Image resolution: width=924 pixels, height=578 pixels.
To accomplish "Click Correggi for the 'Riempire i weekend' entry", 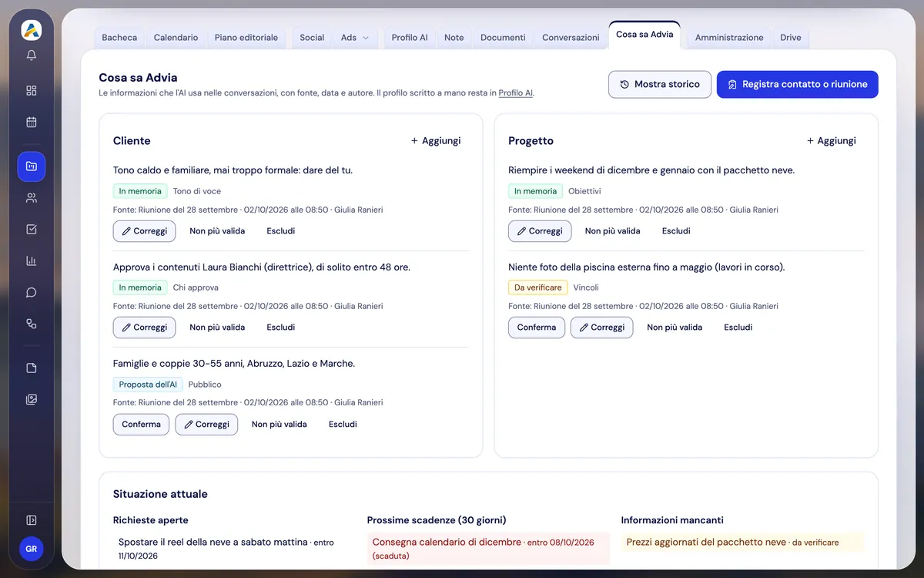I will coord(540,231).
